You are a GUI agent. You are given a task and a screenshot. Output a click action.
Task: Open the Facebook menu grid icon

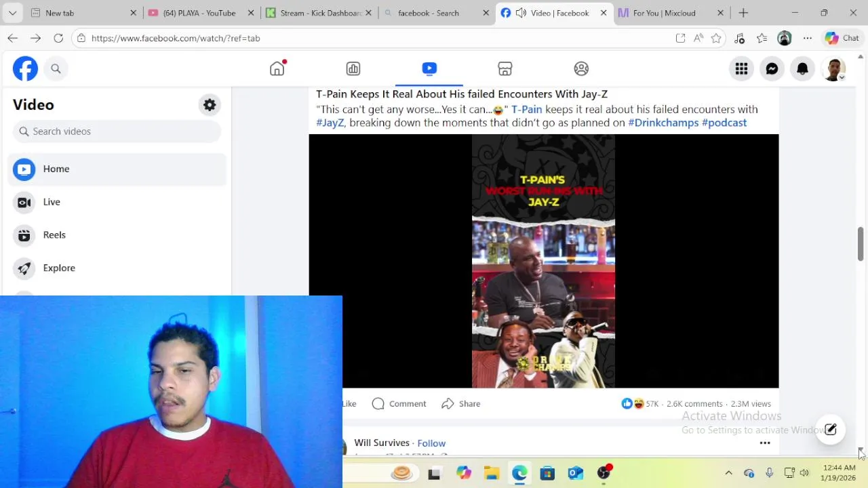point(741,68)
